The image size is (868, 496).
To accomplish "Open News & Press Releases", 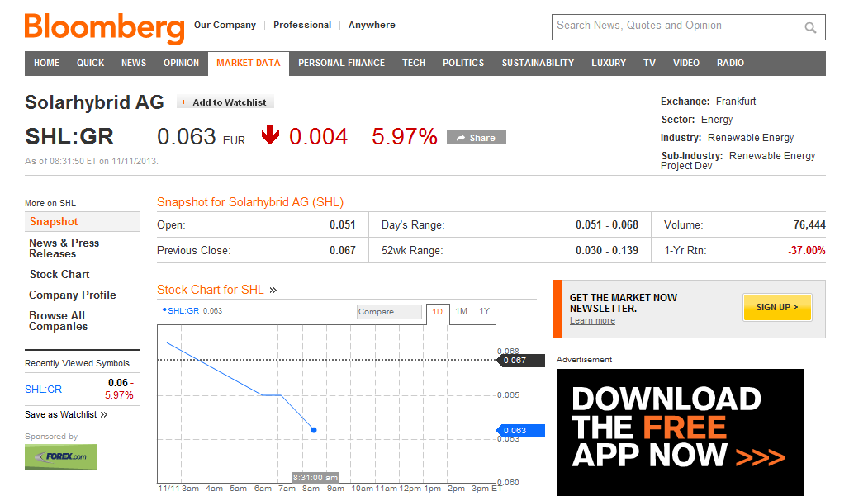I will click(x=64, y=248).
